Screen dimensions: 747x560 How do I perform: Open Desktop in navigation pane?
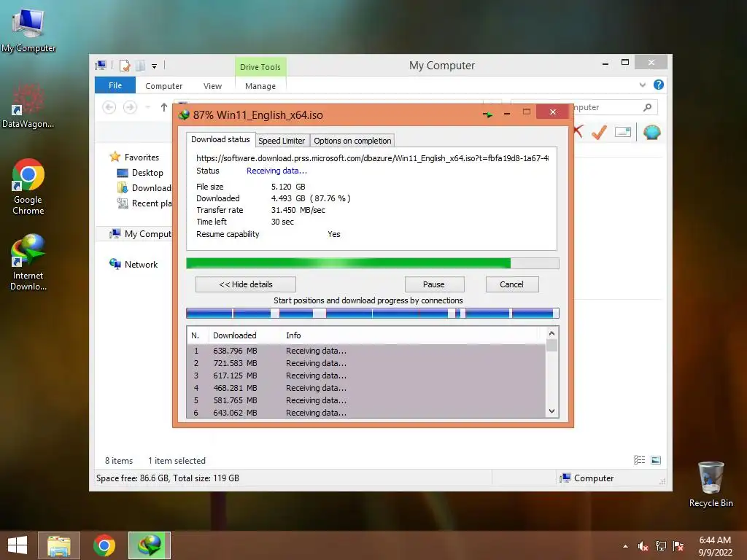point(147,172)
